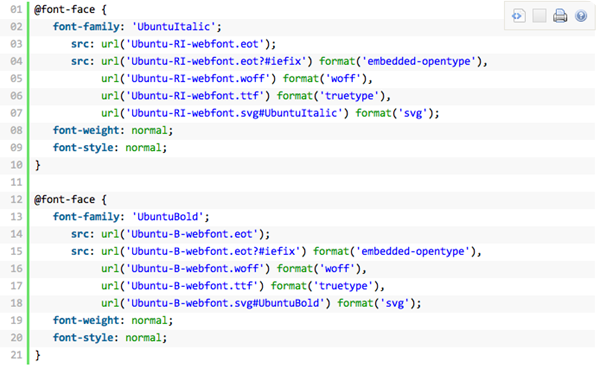Viewport: 600px width, 368px height.
Task: Click 'Ubuntu-B-webfont.woff' URL string
Action: 194,269
